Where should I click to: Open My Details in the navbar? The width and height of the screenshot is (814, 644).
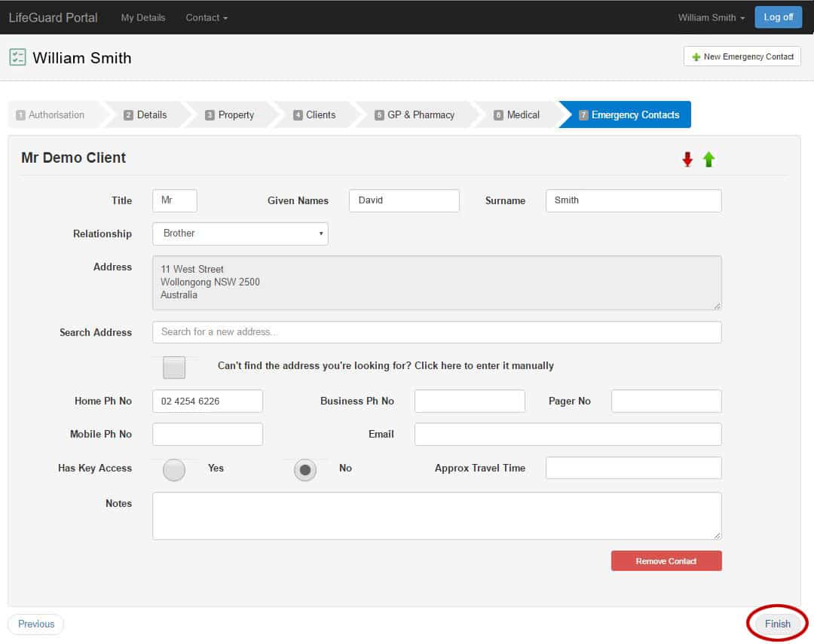[x=143, y=17]
